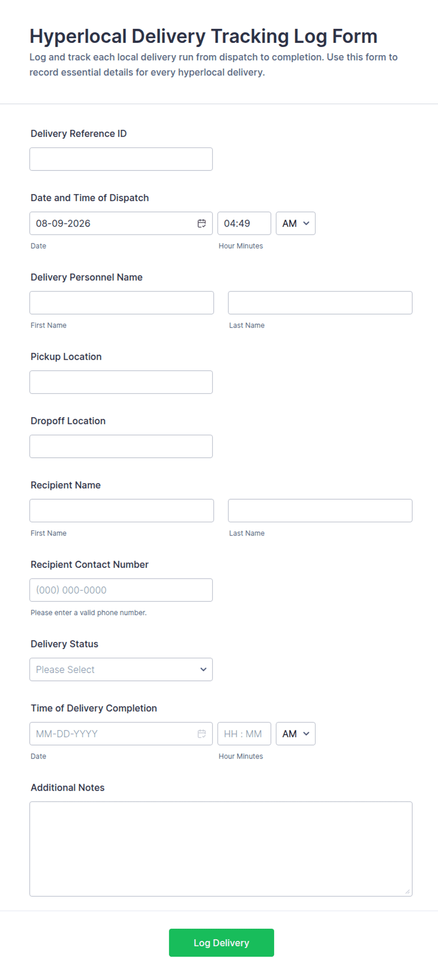Click the Recipient Contact Number field

pyautogui.click(x=121, y=590)
